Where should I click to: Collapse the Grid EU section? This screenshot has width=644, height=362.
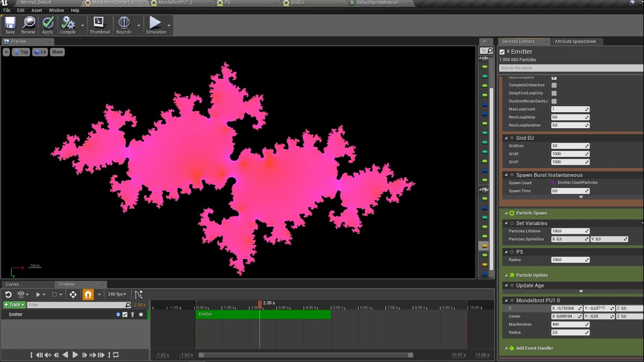pyautogui.click(x=506, y=138)
